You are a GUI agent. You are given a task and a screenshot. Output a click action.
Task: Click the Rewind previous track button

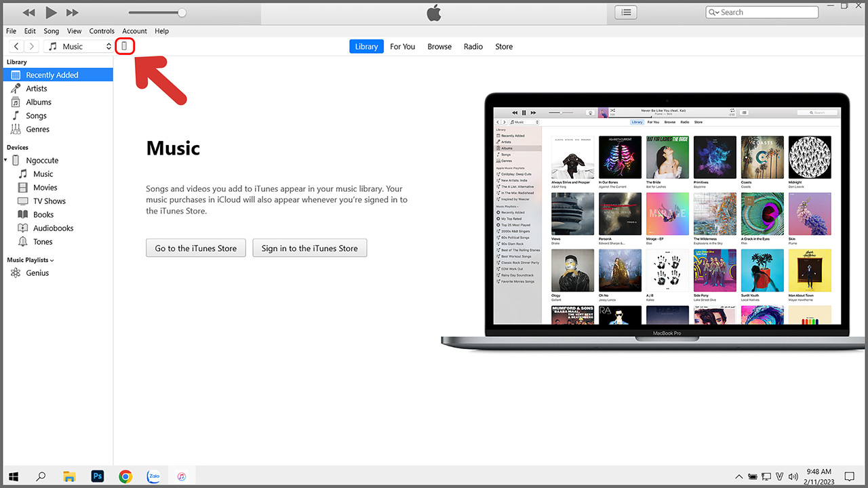(x=28, y=12)
